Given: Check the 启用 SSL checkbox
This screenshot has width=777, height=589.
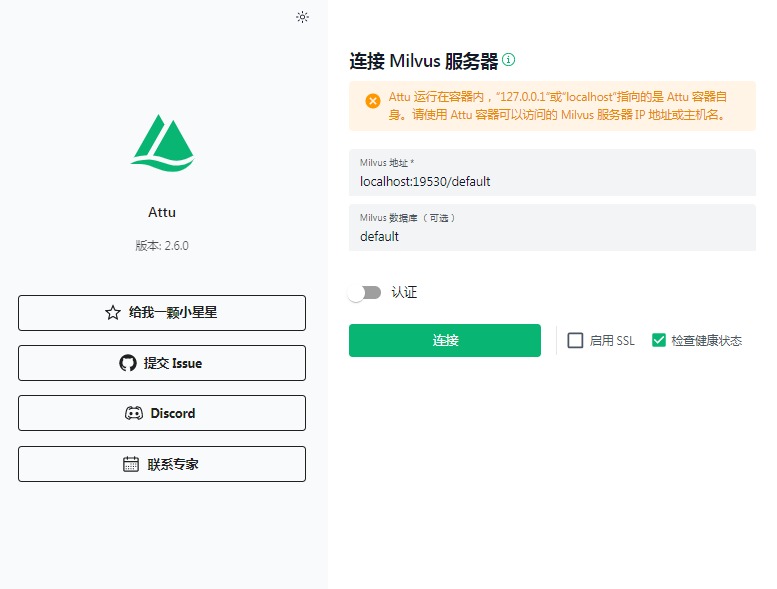Looking at the screenshot, I should [575, 340].
